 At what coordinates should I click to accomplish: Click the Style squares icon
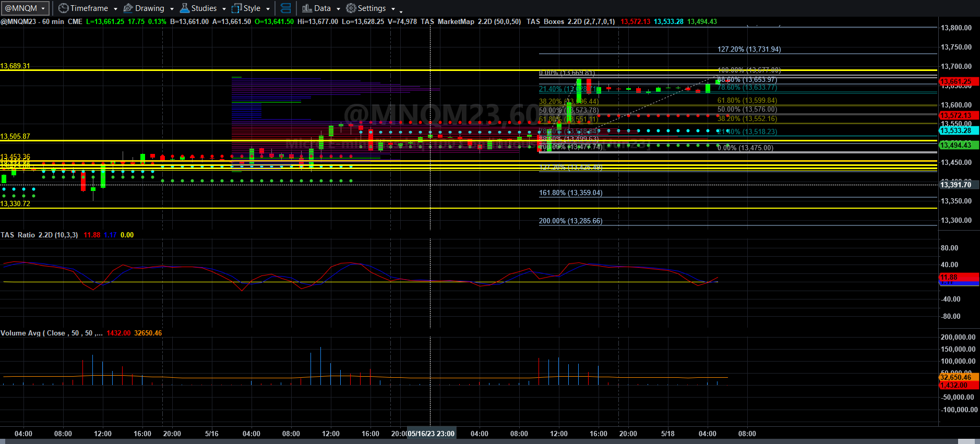[236, 8]
